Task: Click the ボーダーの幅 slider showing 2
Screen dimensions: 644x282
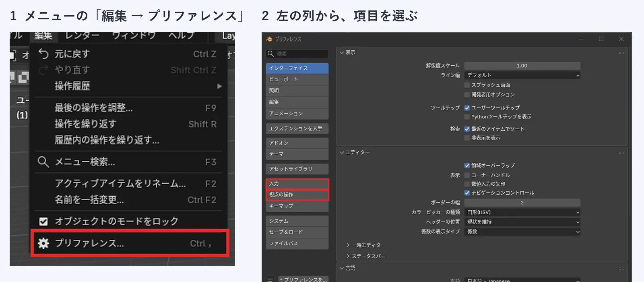Action: (522, 203)
